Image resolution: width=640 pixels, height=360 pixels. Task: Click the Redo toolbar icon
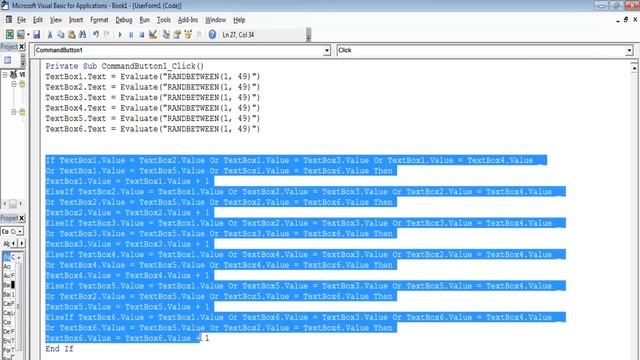[x=107, y=35]
